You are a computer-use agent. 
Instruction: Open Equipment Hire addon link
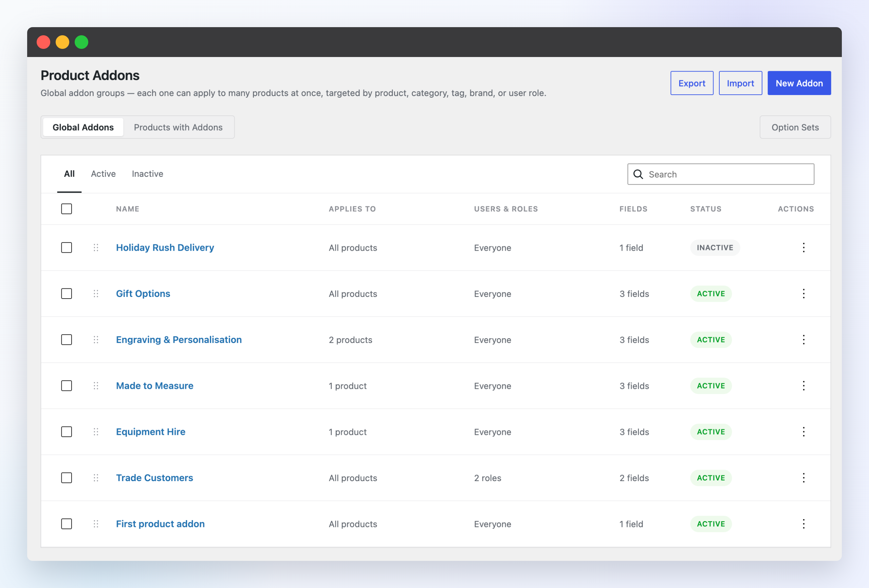click(x=150, y=432)
